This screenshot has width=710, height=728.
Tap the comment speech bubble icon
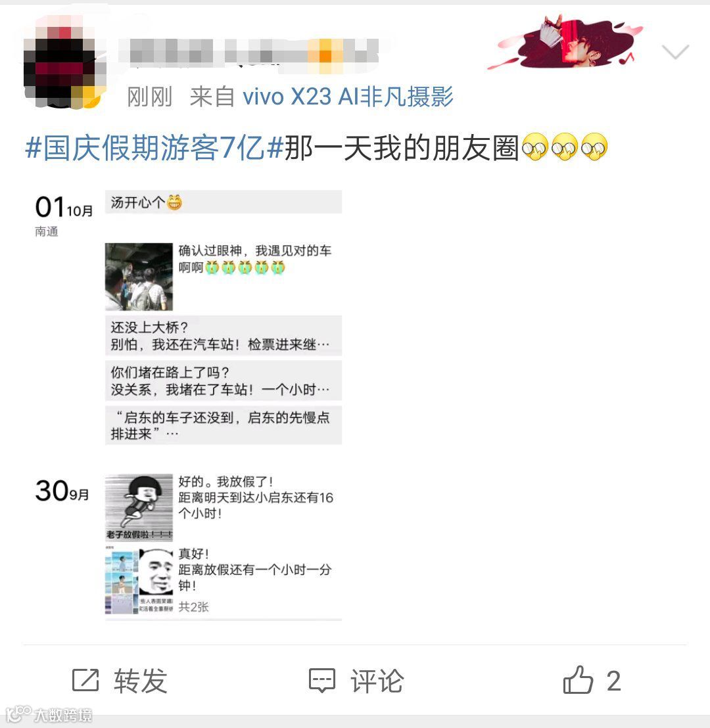[x=322, y=681]
